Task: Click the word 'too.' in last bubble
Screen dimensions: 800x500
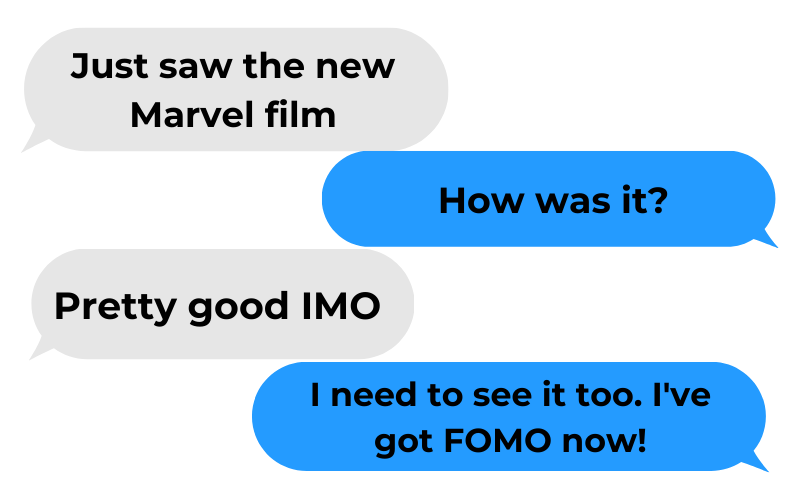Action: 609,395
